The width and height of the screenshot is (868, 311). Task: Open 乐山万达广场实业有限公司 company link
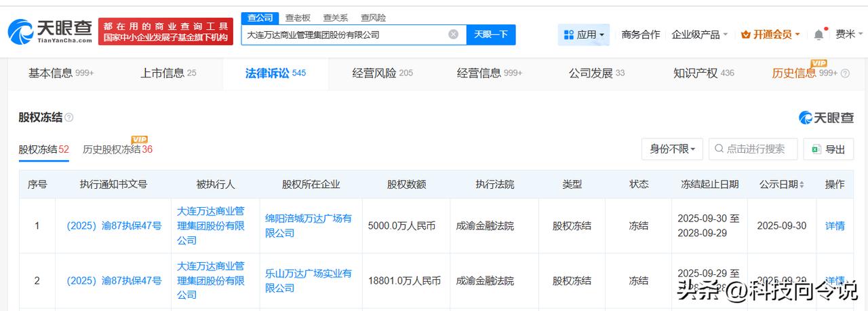click(x=309, y=280)
